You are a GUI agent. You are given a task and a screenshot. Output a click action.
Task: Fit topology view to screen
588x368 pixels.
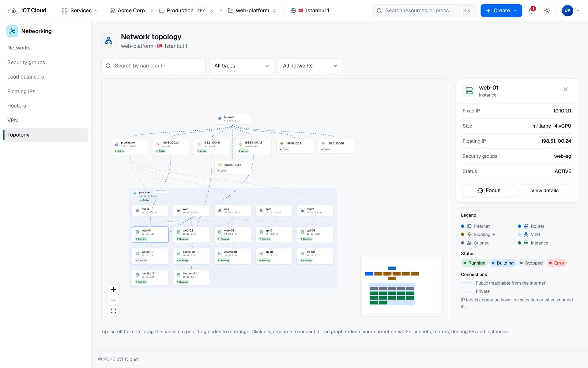point(113,311)
